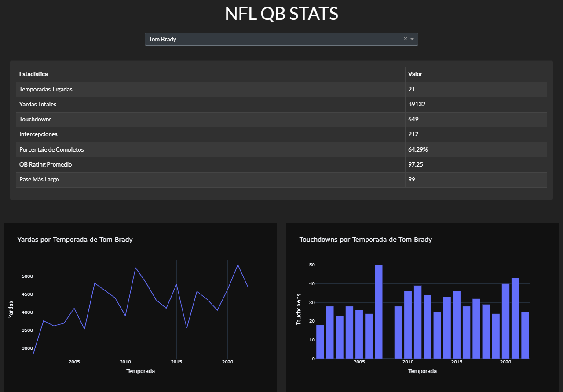This screenshot has height=392, width=563.
Task: Click the Touchdowns row label in the table
Action: pos(36,119)
